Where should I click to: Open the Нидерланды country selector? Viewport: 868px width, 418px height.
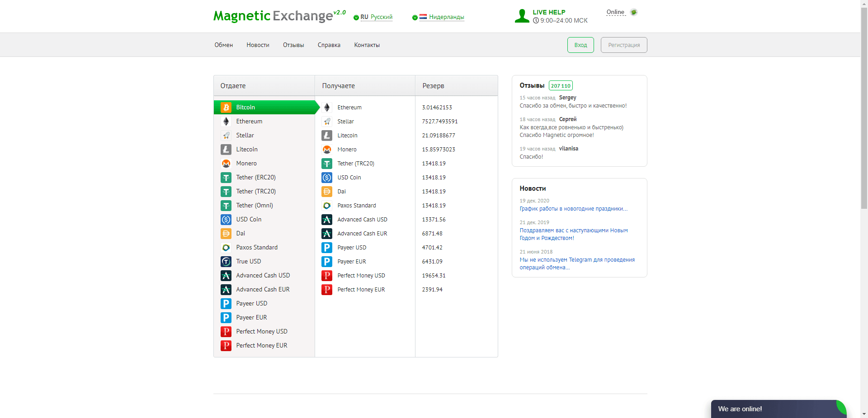(438, 18)
